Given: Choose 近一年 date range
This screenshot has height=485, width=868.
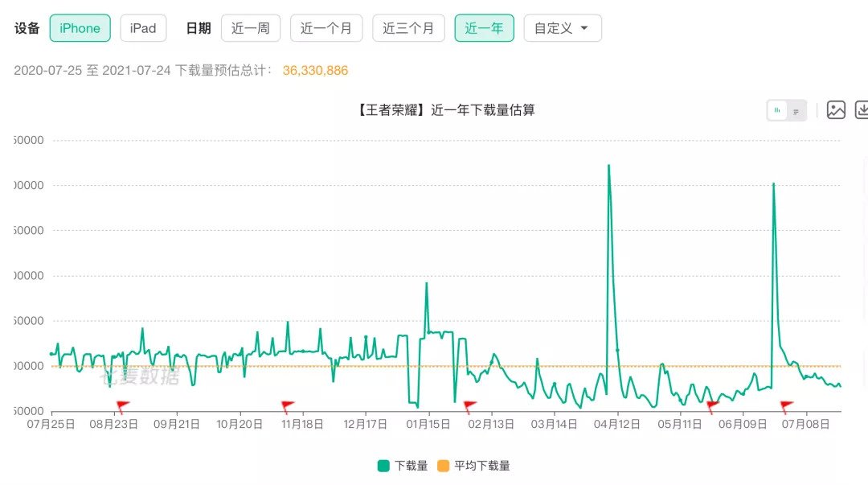Looking at the screenshot, I should click(x=485, y=28).
